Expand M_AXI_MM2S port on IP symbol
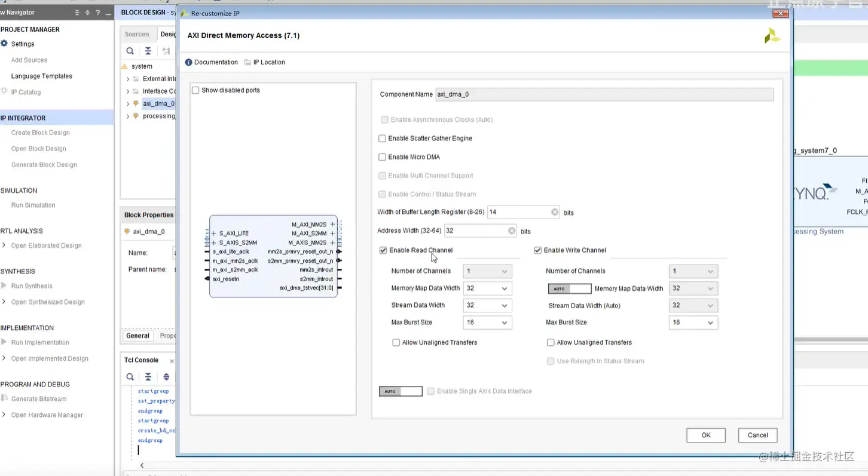The image size is (868, 476). [x=332, y=225]
